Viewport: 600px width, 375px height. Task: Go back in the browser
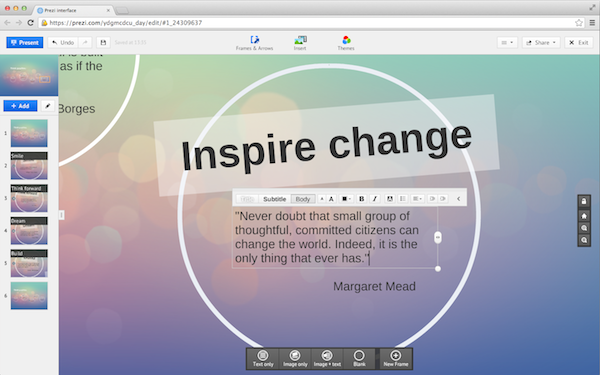(7, 23)
